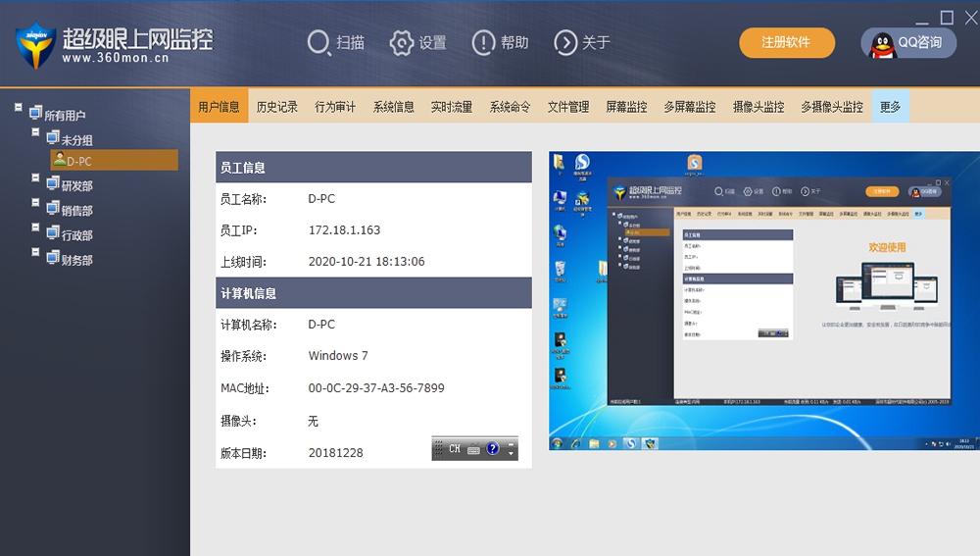Toggle the 财务部 tree expander

(35, 252)
